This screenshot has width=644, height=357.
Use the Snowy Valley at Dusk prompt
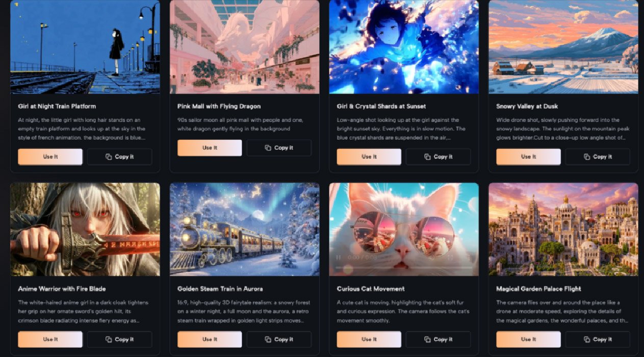click(x=528, y=157)
